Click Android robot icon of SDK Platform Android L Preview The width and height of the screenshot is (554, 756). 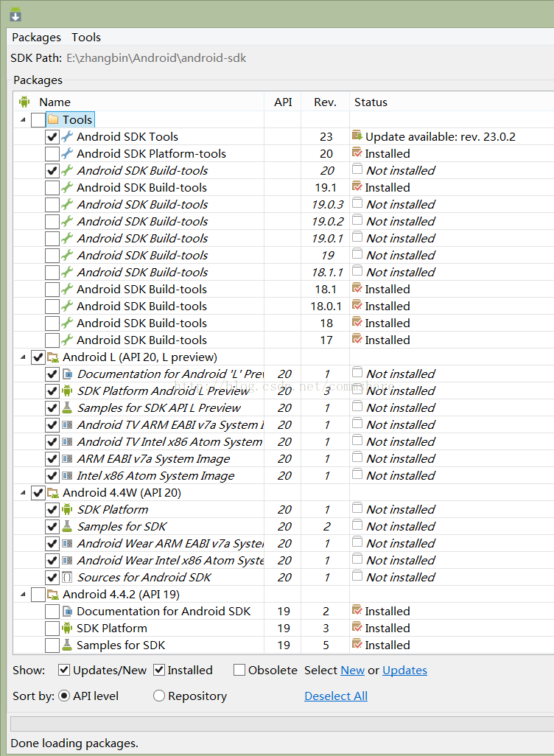coord(68,391)
